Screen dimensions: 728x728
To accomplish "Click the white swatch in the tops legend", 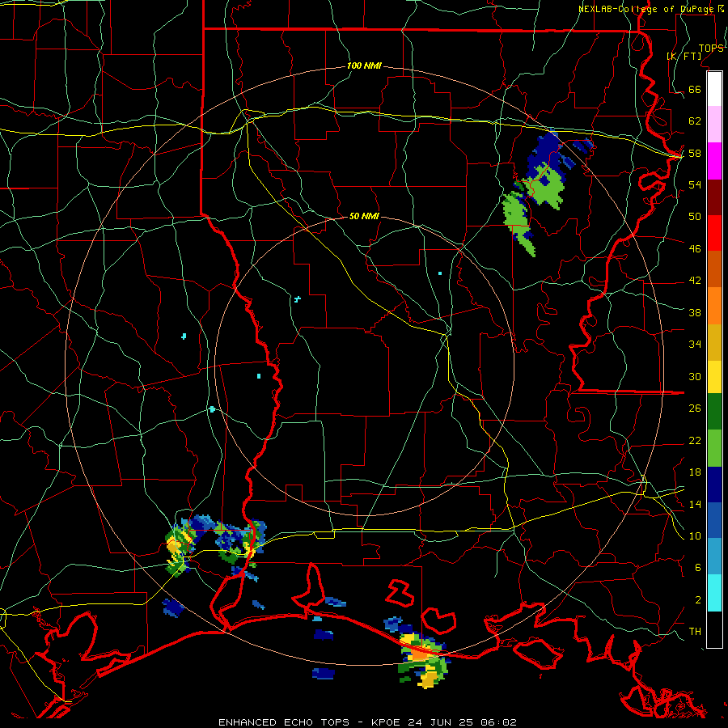I will pos(714,89).
